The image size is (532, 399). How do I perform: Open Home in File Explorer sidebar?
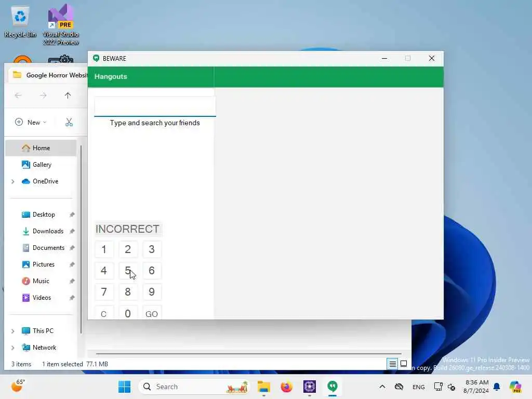(x=41, y=148)
